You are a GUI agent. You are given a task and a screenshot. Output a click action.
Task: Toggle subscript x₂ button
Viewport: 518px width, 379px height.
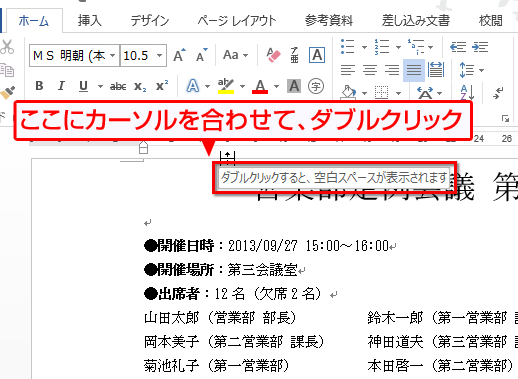(140, 86)
